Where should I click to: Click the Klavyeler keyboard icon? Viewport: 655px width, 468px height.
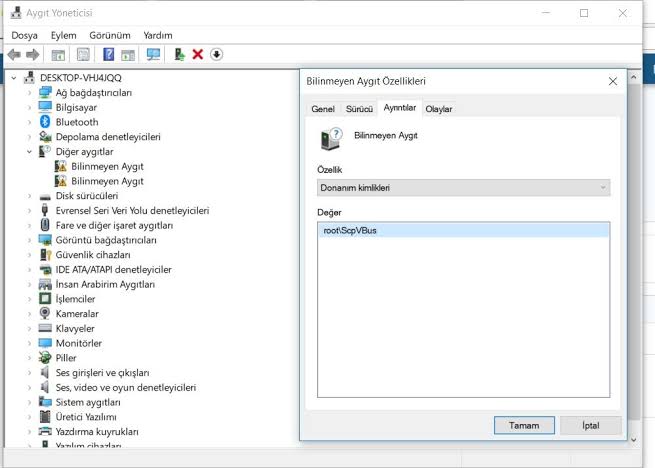tap(45, 328)
